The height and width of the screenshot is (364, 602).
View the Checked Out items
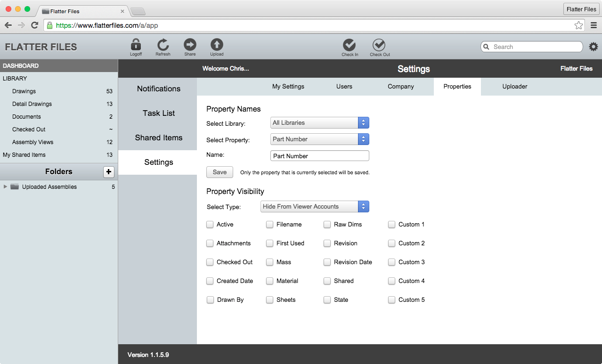[59, 129]
